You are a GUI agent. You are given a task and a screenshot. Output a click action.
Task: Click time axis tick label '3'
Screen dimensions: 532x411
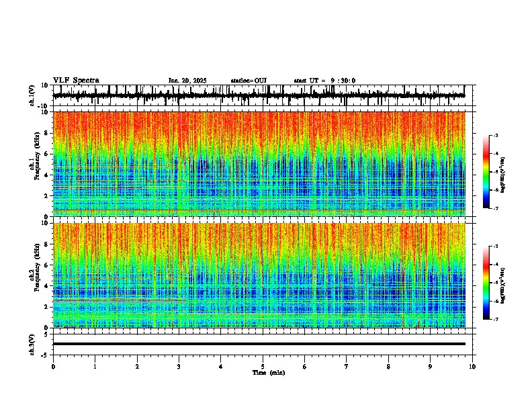coord(179,367)
